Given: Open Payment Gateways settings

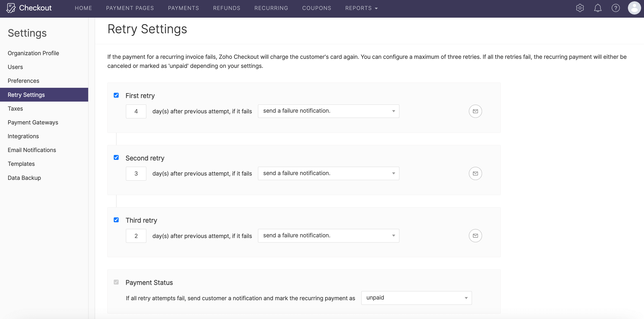Looking at the screenshot, I should (x=33, y=122).
